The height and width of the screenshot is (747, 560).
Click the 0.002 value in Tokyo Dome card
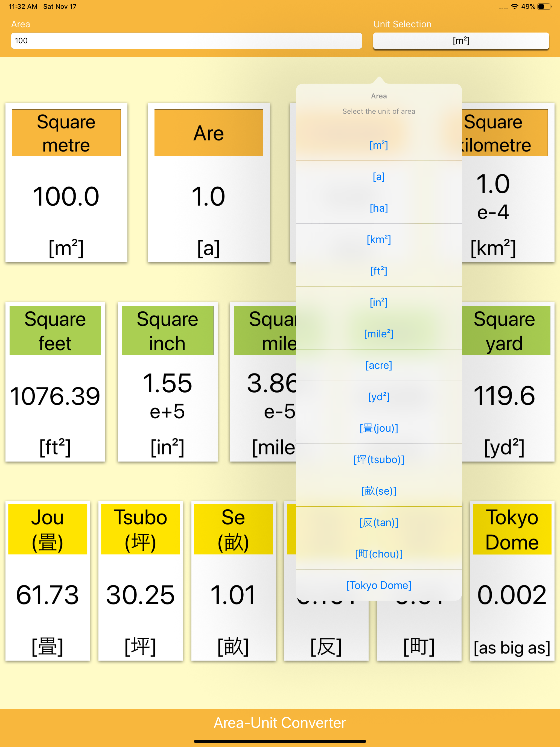click(x=512, y=595)
